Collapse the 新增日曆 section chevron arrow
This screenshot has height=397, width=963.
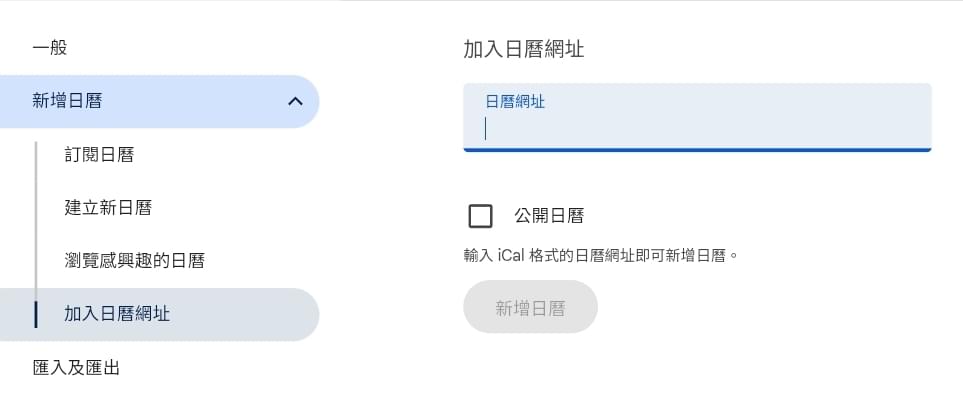point(295,101)
